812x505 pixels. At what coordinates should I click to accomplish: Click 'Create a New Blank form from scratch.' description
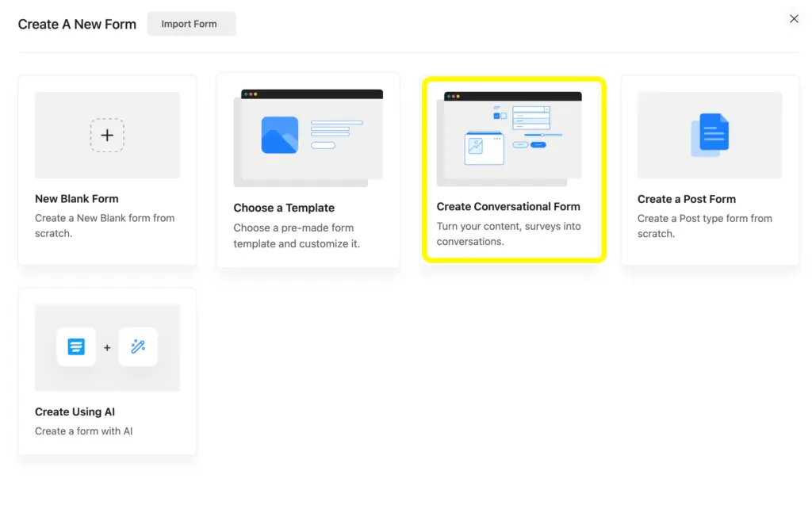105,226
